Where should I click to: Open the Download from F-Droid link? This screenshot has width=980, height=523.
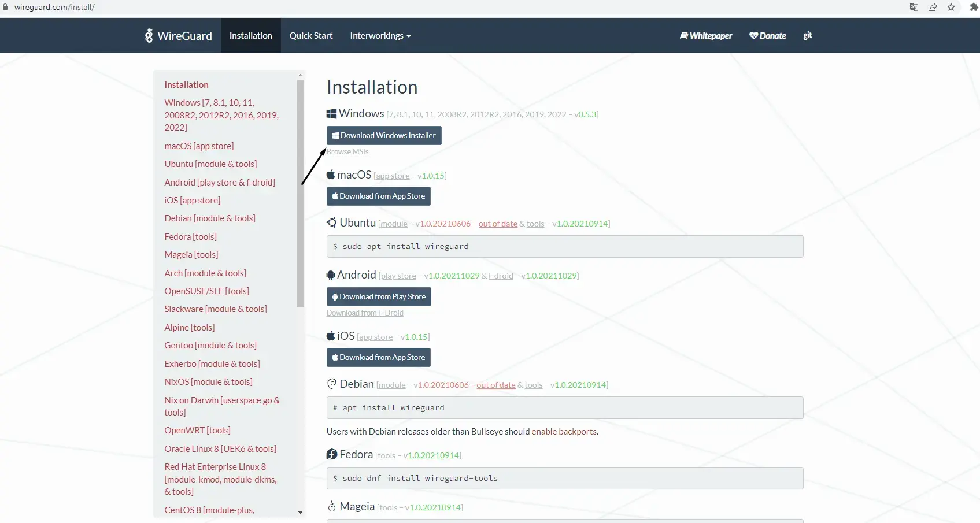click(x=365, y=313)
